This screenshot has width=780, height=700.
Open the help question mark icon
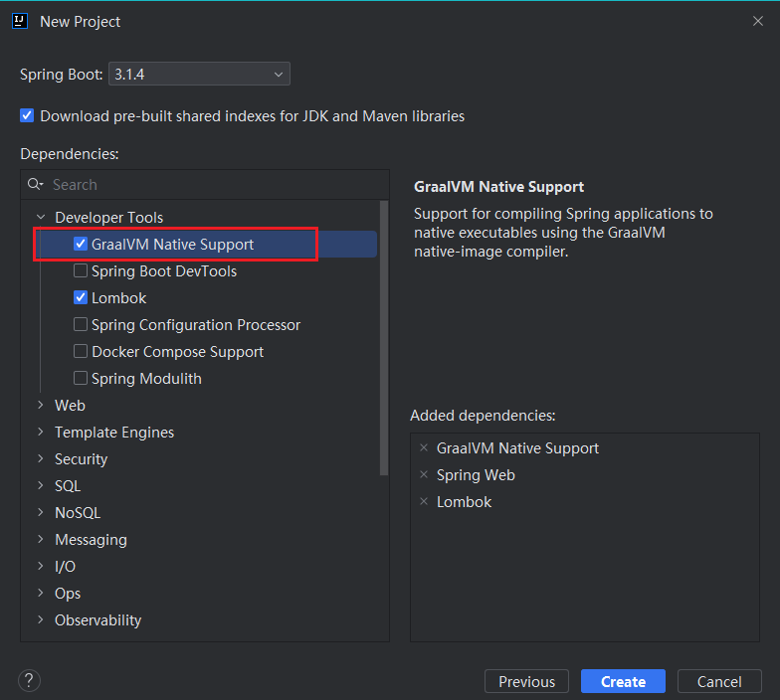30,680
